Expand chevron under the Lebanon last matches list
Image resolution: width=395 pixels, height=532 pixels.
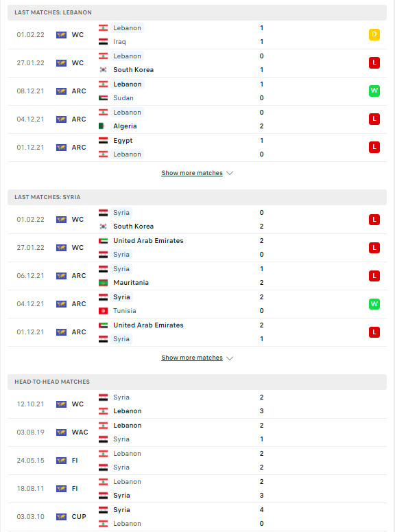pos(230,173)
